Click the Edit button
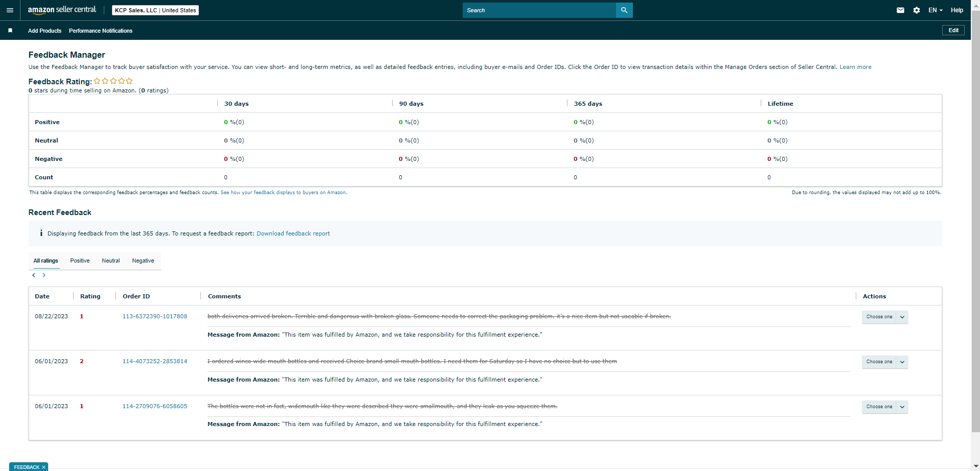Image resolution: width=980 pixels, height=471 pixels. [953, 30]
